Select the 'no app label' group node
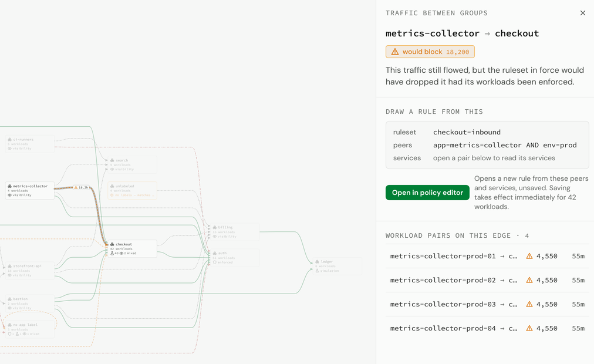This screenshot has height=364, width=594. click(30, 329)
